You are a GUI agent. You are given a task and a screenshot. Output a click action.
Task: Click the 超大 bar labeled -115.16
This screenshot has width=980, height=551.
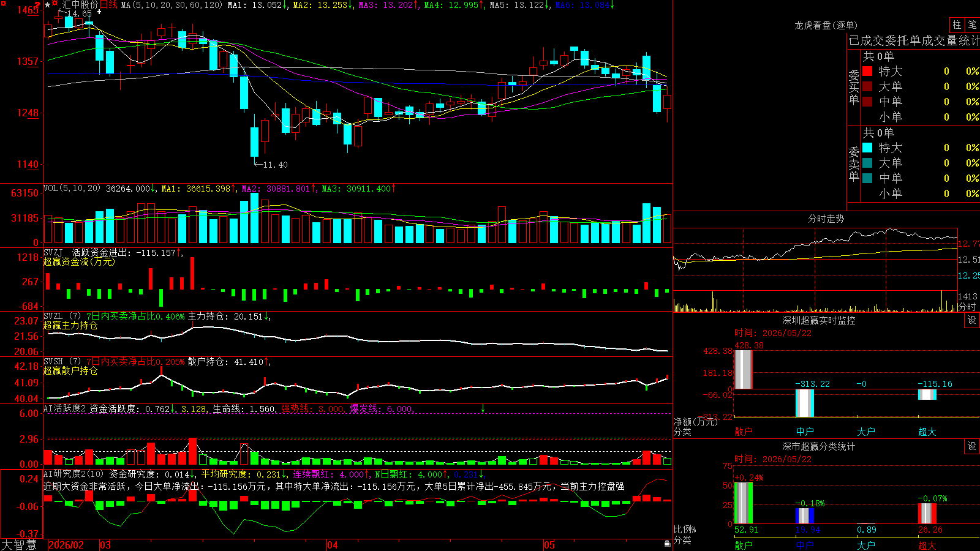click(x=927, y=394)
